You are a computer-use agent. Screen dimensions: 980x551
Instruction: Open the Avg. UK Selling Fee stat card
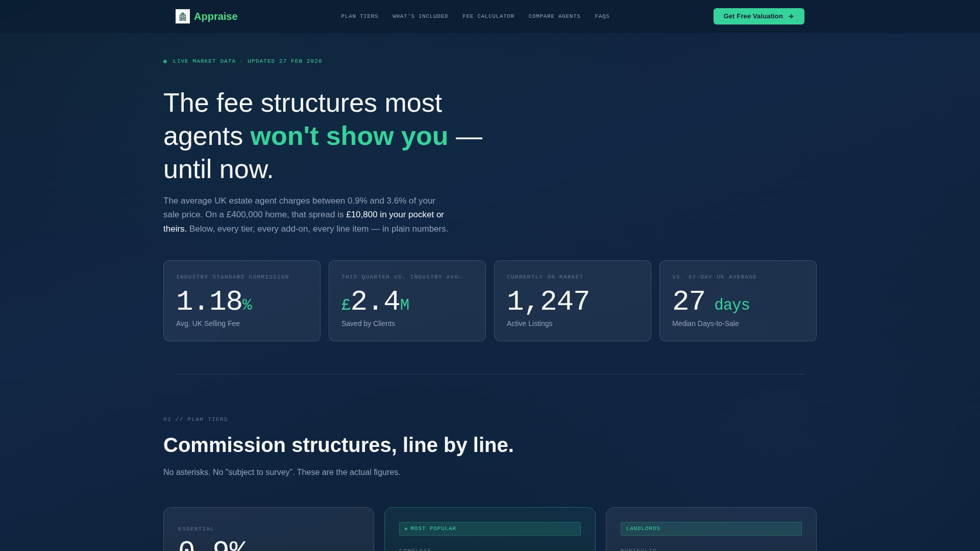click(242, 300)
